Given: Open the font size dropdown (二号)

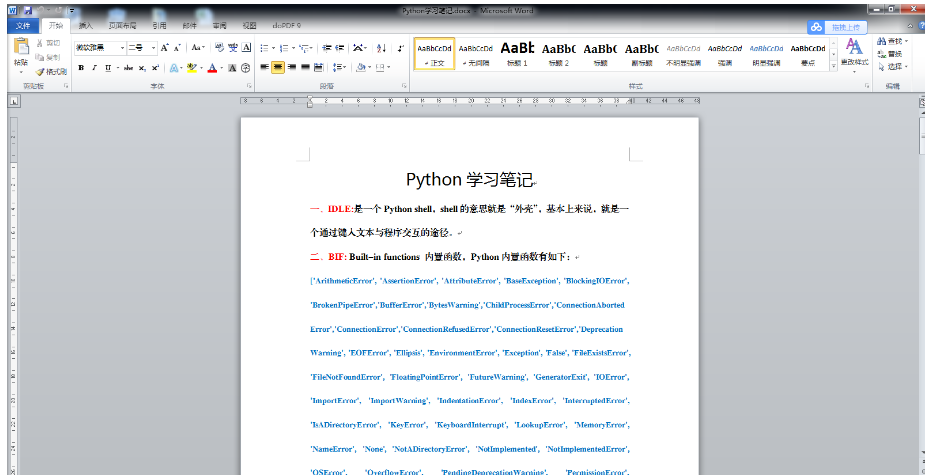Looking at the screenshot, I should point(154,48).
